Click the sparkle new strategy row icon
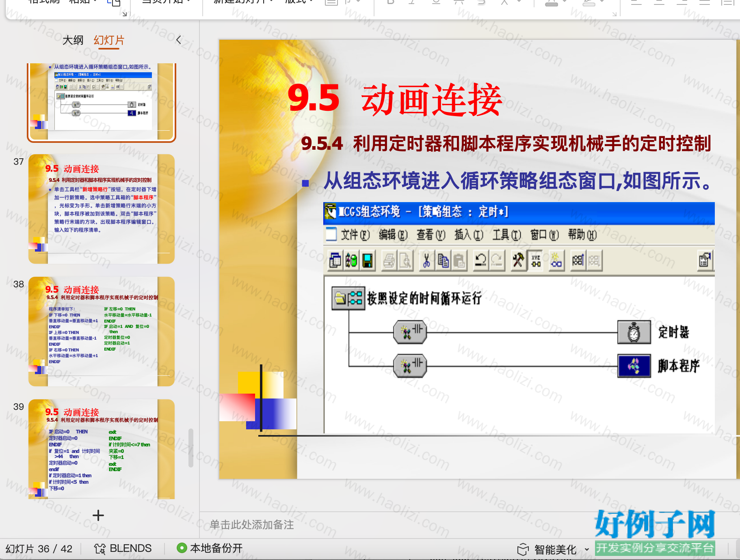Image resolution: width=740 pixels, height=560 pixels. (x=556, y=261)
